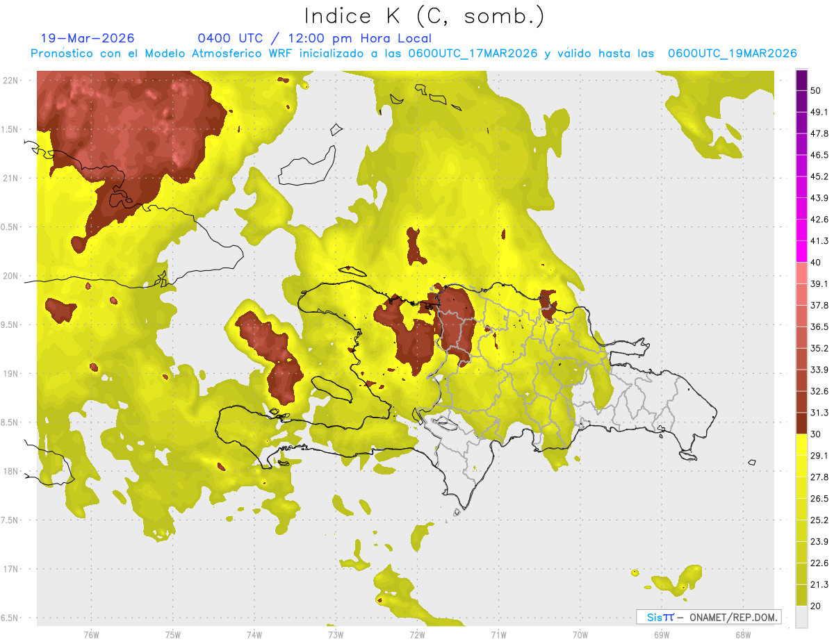Viewport: 834px width, 644px height.
Task: Click the longitude label "73W"
Action: [336, 635]
